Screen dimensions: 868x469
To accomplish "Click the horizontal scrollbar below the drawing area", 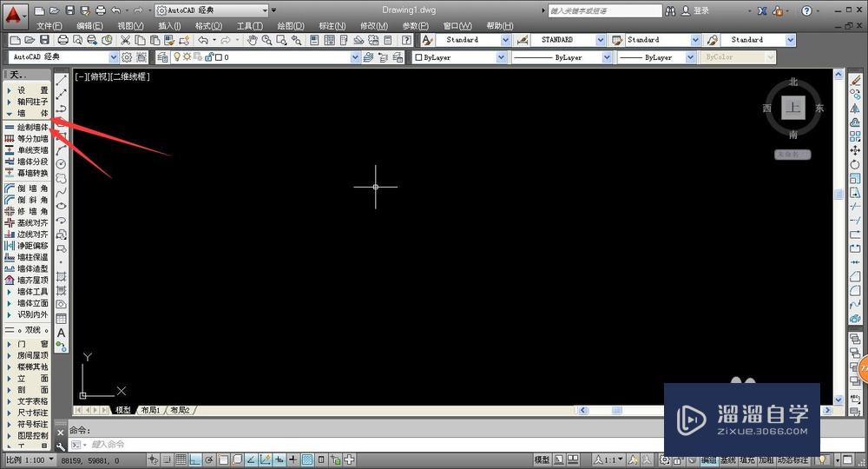I will [620, 410].
